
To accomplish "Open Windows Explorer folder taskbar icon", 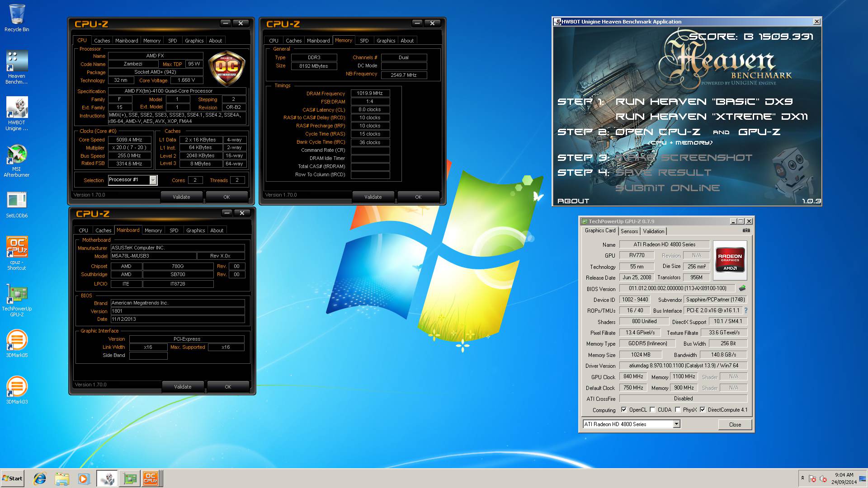I will (x=62, y=479).
